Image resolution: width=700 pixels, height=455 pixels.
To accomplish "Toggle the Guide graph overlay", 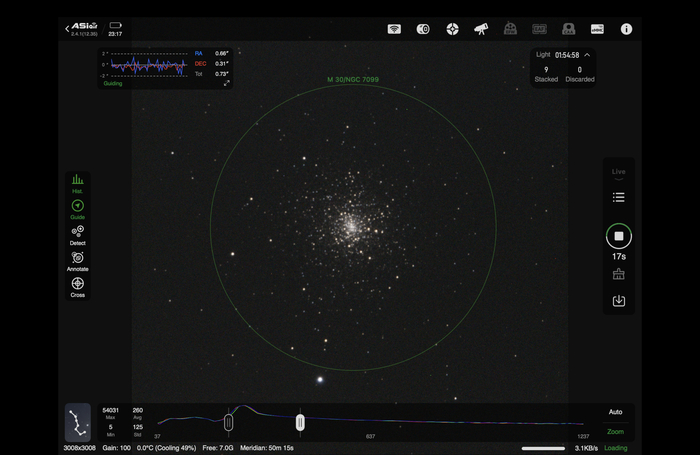I will pyautogui.click(x=77, y=208).
